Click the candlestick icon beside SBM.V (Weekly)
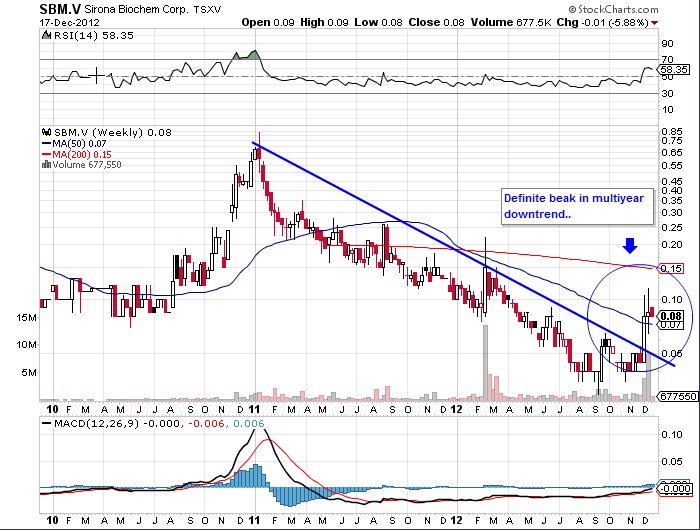This screenshot has width=700, height=530. 46,132
